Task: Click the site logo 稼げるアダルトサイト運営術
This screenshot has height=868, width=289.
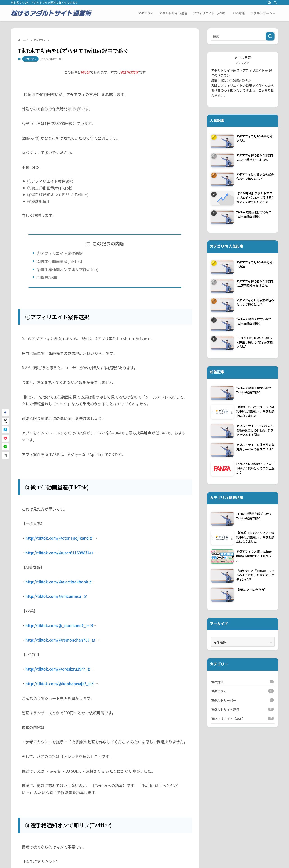Action: coord(51,13)
